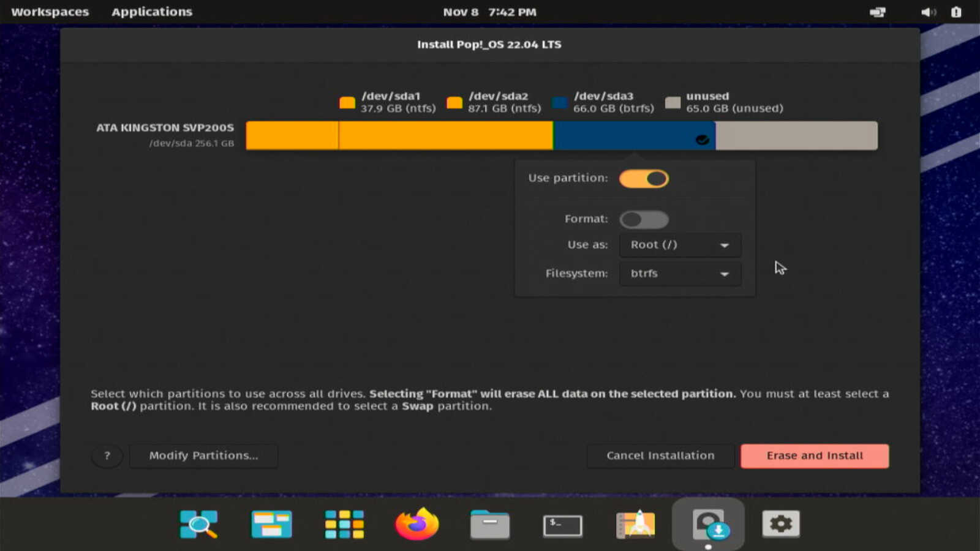Image resolution: width=980 pixels, height=551 pixels.
Task: Open the volume icon in top bar
Action: coord(928,12)
